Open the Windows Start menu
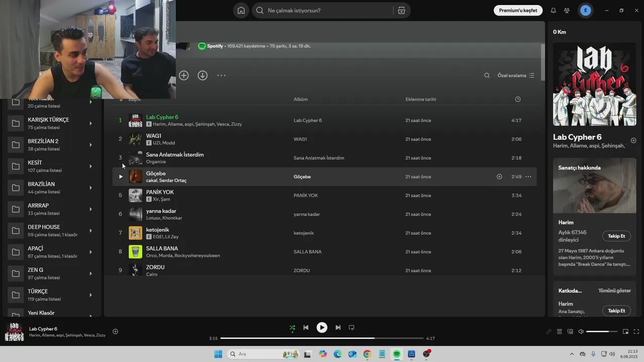Viewport: 644px width, 362px height. [218, 354]
